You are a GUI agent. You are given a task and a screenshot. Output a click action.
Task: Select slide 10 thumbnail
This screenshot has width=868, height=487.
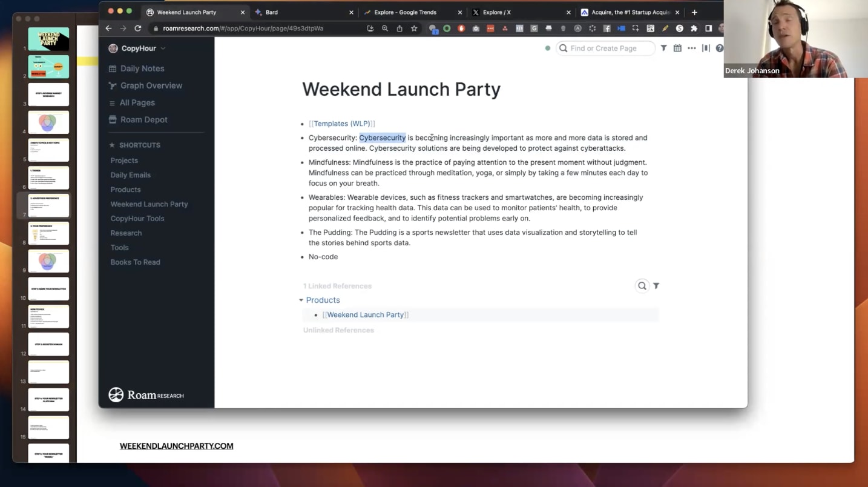pos(48,289)
